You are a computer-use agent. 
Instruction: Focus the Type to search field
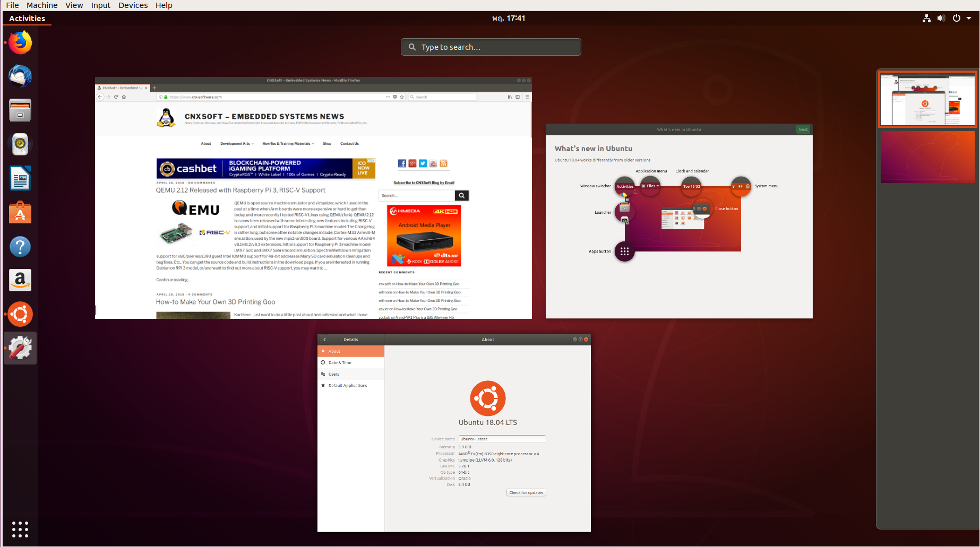click(491, 47)
